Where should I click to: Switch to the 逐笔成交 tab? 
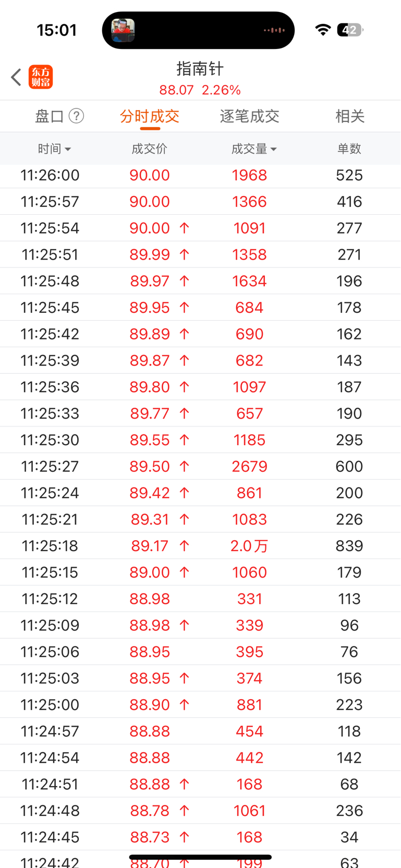tap(250, 116)
